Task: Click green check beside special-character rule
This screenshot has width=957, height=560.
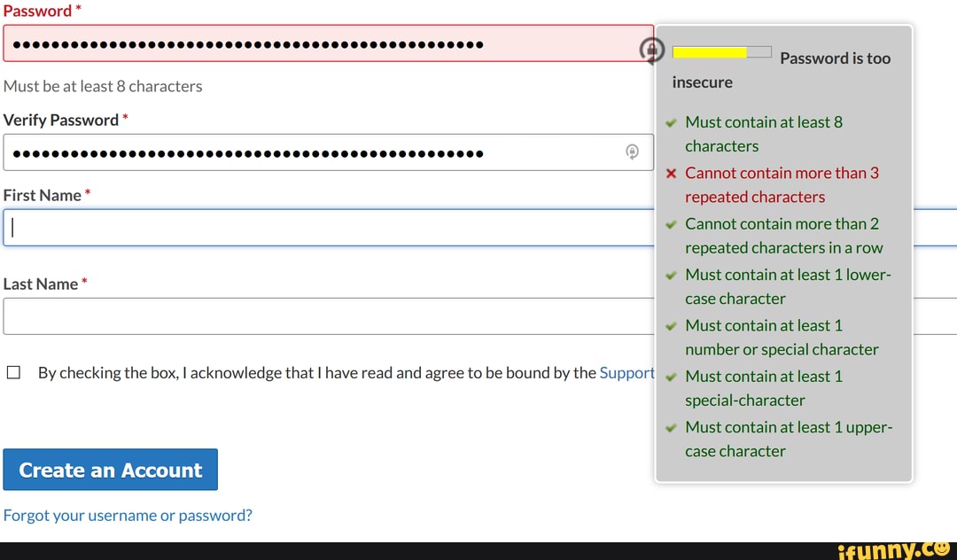Action: (x=671, y=376)
